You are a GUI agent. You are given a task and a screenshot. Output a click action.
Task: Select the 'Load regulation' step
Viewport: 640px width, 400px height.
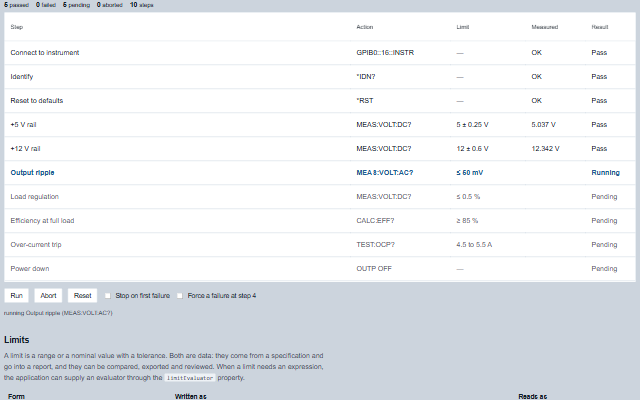(320, 197)
